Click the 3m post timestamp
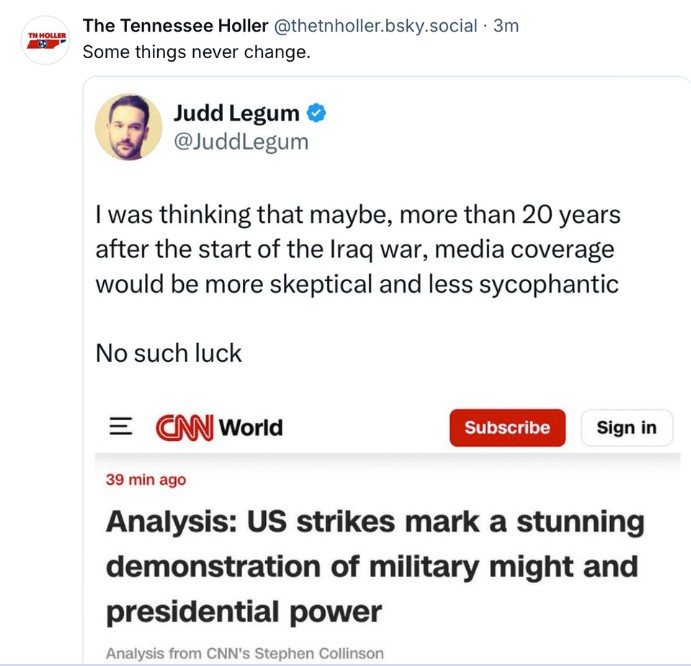691x666 pixels. coord(506,26)
